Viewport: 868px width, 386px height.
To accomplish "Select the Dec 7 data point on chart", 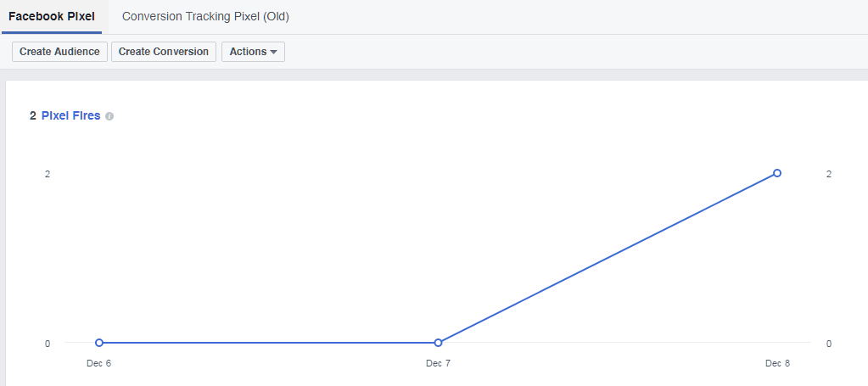I will pos(438,343).
